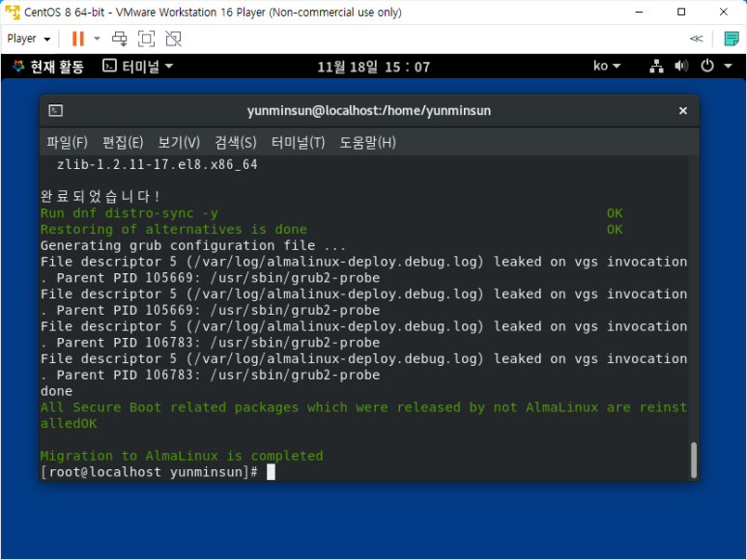The width and height of the screenshot is (747, 560).
Task: Click the power icon in system tray
Action: pyautogui.click(x=707, y=66)
